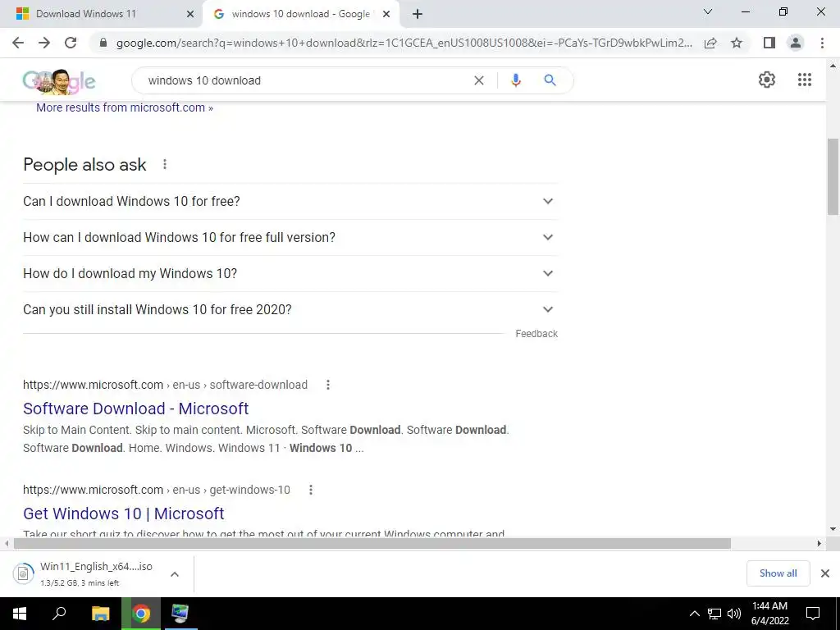Share this page from address bar
Viewport: 840px width, 630px height.
click(x=710, y=43)
